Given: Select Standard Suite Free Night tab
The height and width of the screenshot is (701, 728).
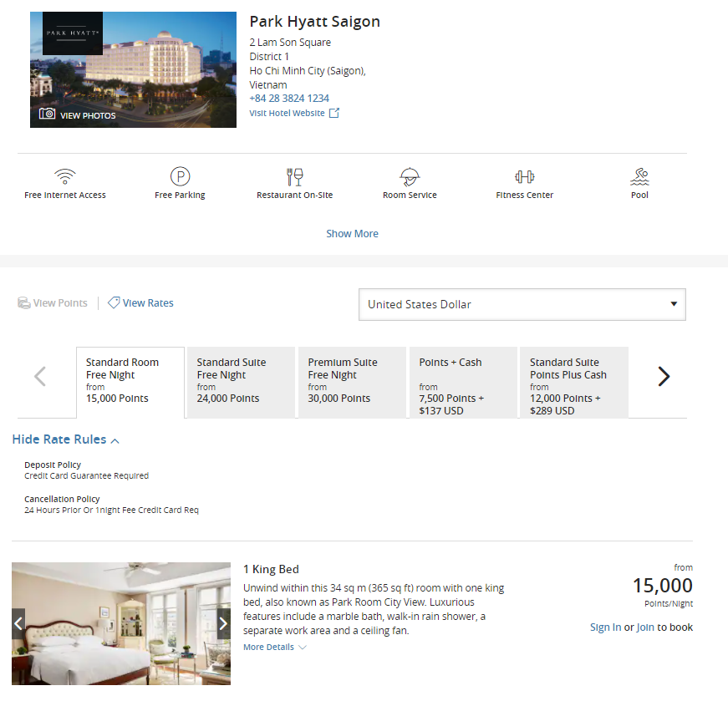Looking at the screenshot, I should [x=241, y=383].
